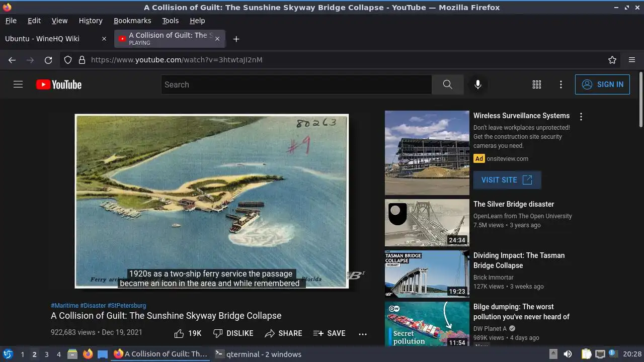
Task: Bookmark this page with the star
Action: tap(612, 60)
